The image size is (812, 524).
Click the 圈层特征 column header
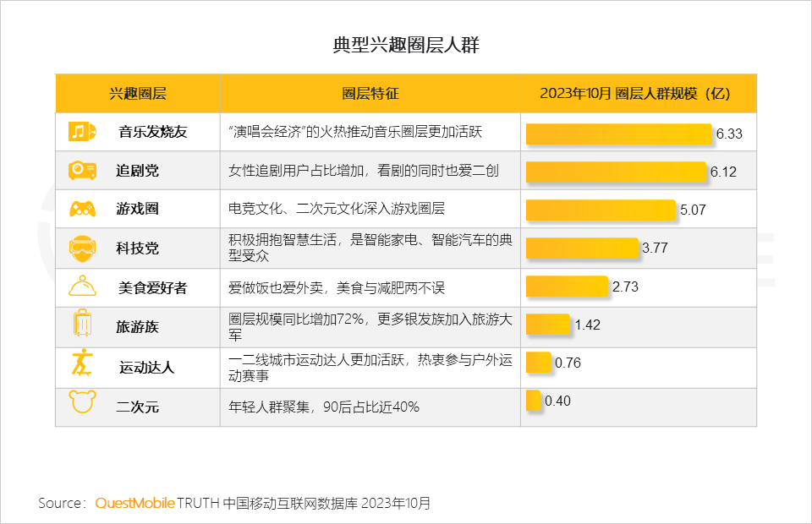coord(370,93)
